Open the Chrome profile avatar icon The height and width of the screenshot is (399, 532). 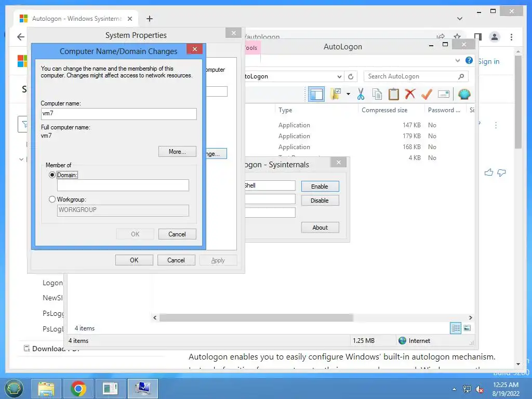click(495, 37)
